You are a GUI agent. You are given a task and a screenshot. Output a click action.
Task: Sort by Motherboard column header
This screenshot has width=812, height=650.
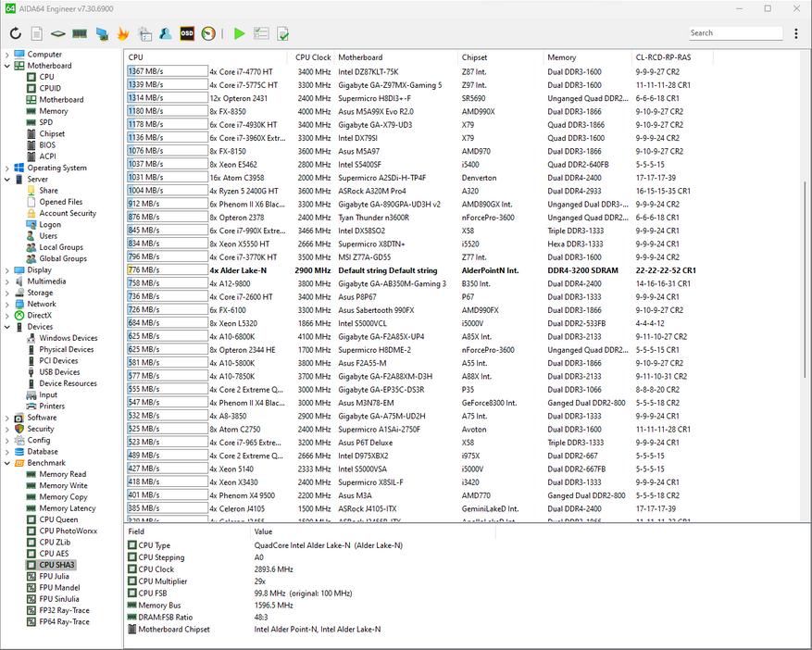[360, 57]
